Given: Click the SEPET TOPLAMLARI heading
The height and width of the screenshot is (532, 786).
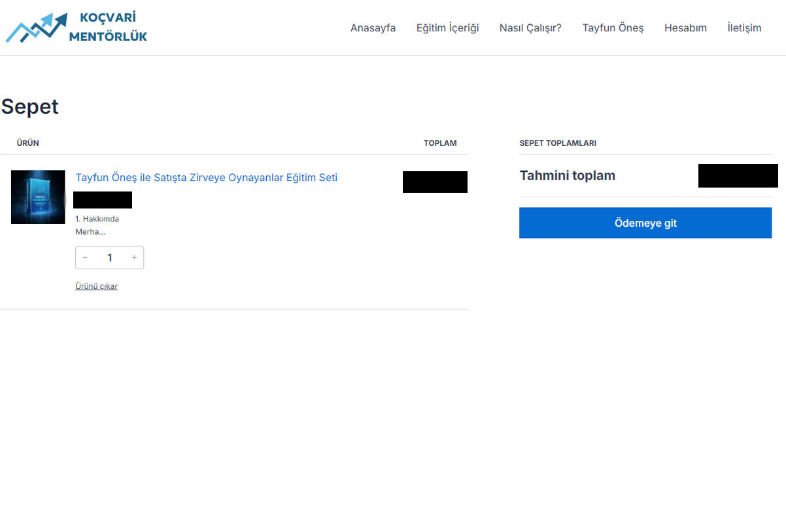Looking at the screenshot, I should [x=558, y=143].
